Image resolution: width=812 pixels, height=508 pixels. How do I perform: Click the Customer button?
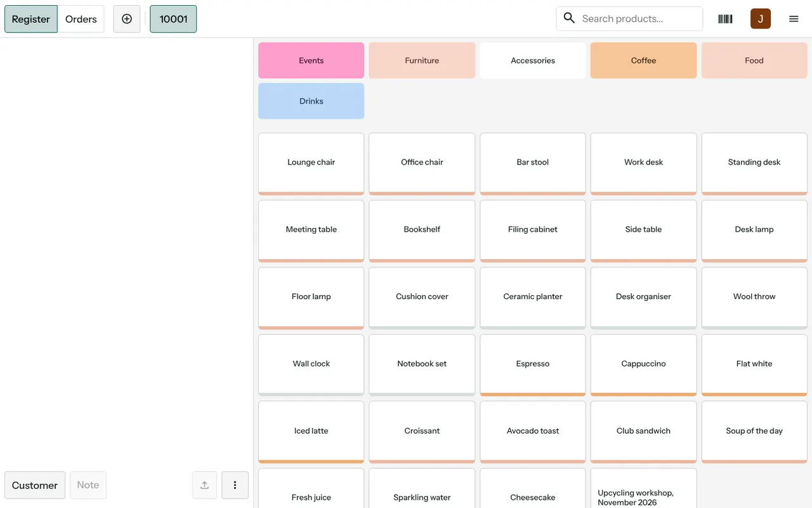click(35, 485)
